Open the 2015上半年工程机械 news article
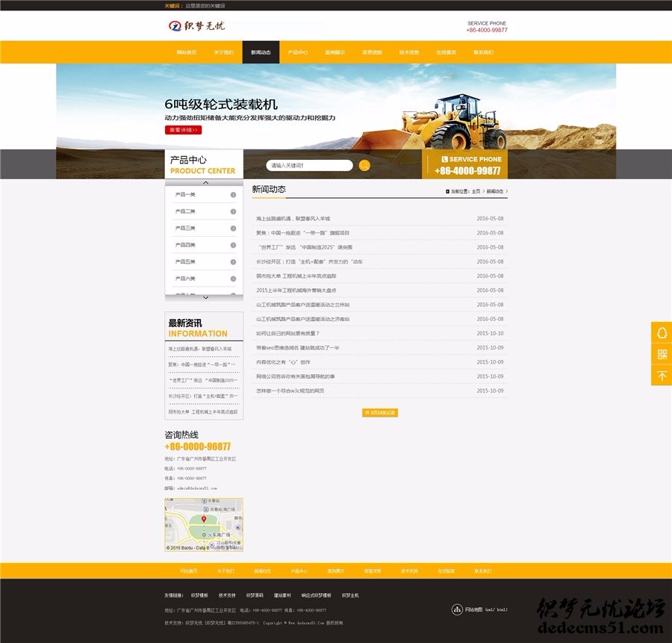Screen dimensions: 672x643 tap(296, 291)
